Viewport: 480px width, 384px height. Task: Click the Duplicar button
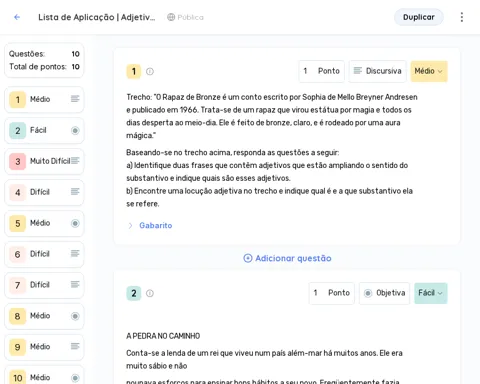[x=419, y=17]
